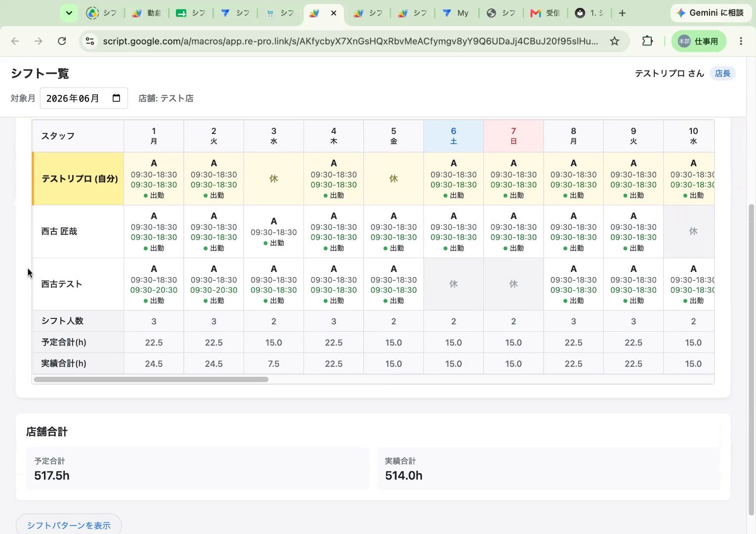Click 西古 匠哉's day 3 shift cell
Screen dimensions: 756x534
point(274,231)
